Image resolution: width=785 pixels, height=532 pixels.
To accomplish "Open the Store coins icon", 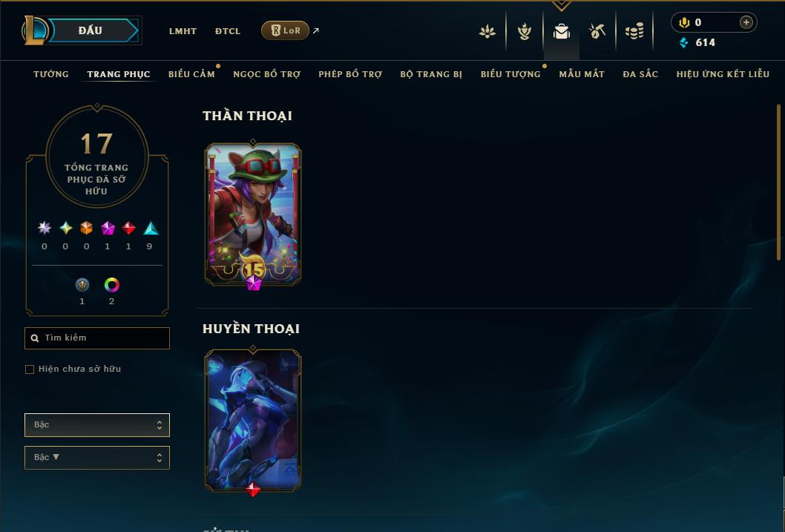I will [634, 31].
